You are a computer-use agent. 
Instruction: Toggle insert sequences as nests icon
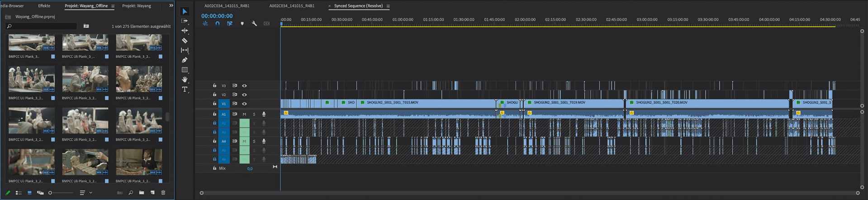[x=205, y=24]
